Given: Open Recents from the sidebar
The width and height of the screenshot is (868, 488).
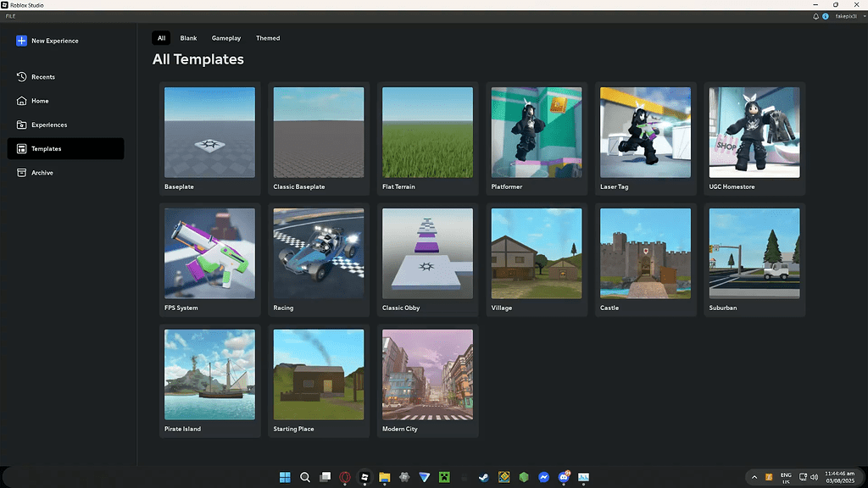Looking at the screenshot, I should coord(65,77).
